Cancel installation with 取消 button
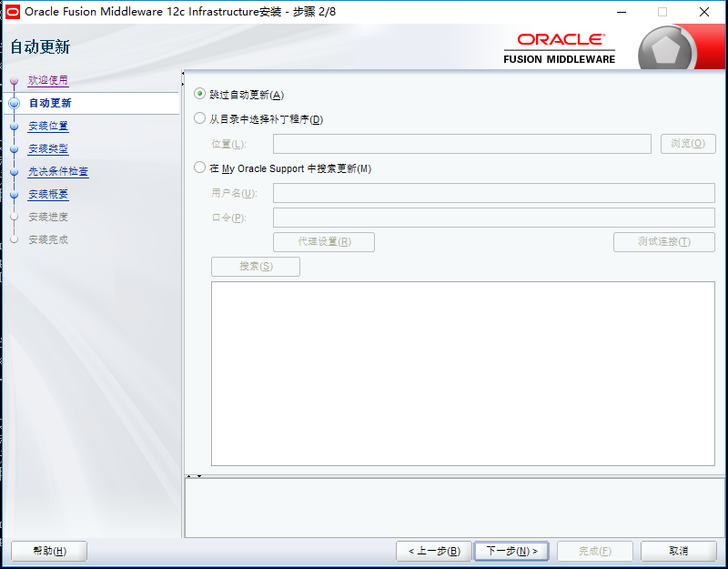 pos(678,552)
